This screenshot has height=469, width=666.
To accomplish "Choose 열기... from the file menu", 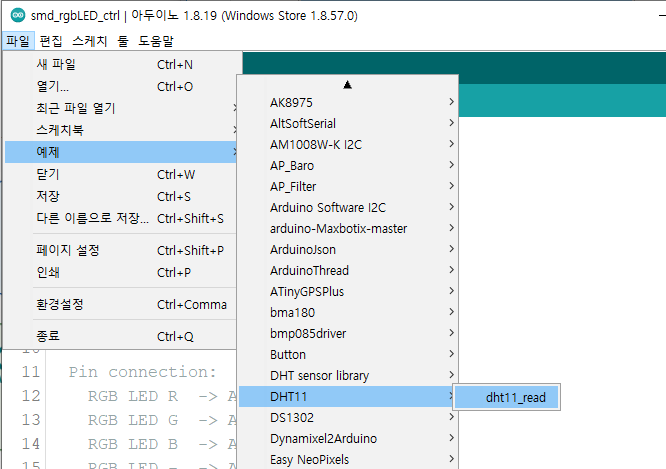I will (121, 87).
